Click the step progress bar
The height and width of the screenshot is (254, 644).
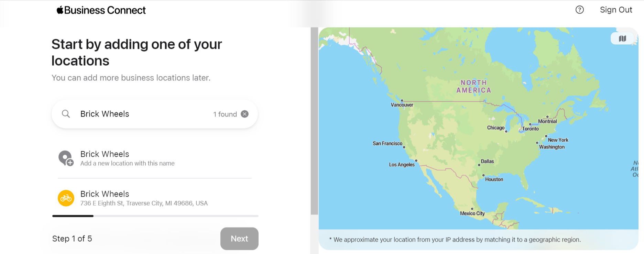tap(155, 216)
